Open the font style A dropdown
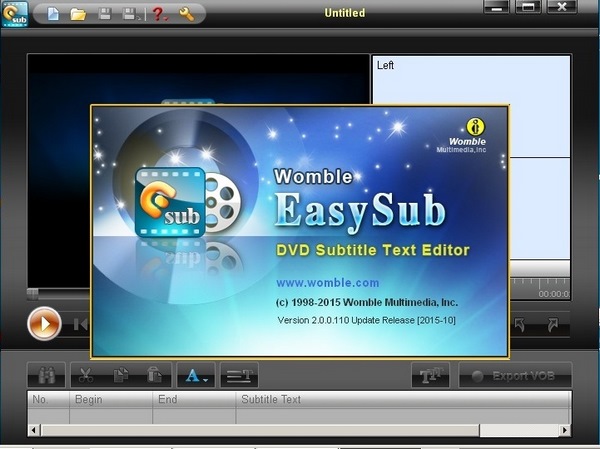This screenshot has height=449, width=600. pyautogui.click(x=196, y=375)
